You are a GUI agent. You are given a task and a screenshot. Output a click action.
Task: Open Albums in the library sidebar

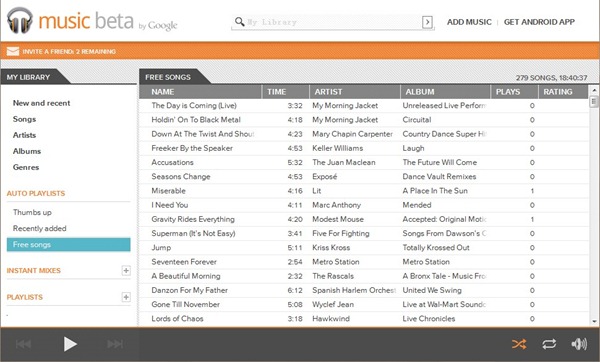coord(27,151)
